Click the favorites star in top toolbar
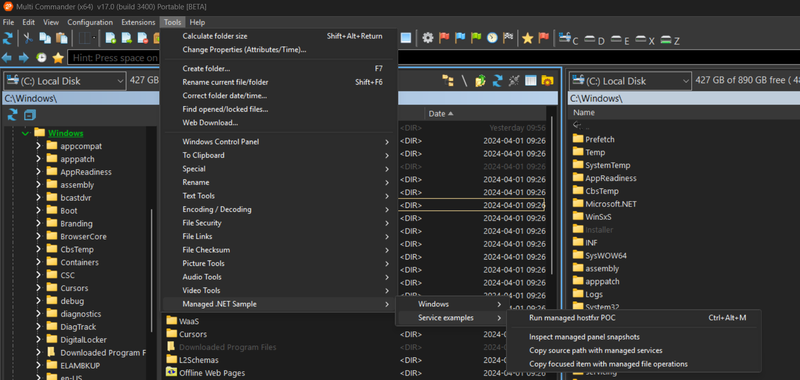This screenshot has height=380, width=800. click(528, 38)
